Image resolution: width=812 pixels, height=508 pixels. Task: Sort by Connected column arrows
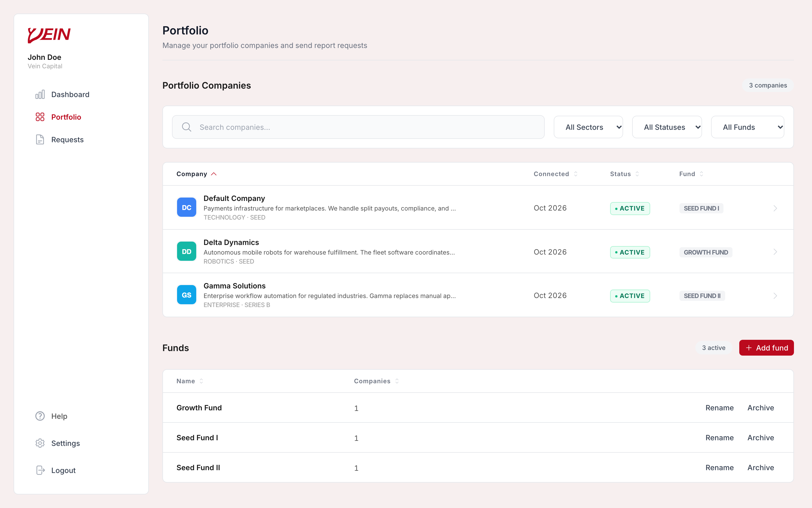tap(576, 174)
